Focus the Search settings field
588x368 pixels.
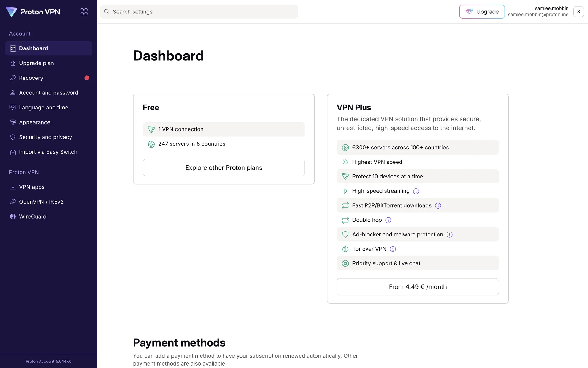coord(199,12)
